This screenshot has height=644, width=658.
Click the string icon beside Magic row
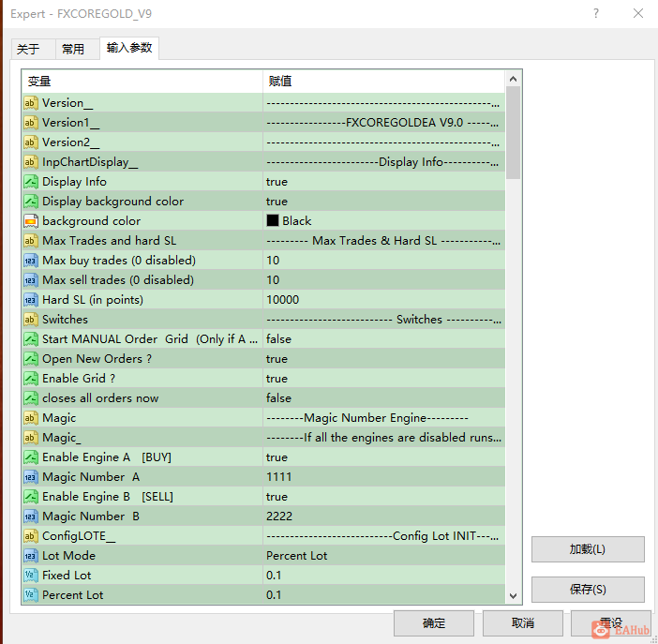point(31,418)
